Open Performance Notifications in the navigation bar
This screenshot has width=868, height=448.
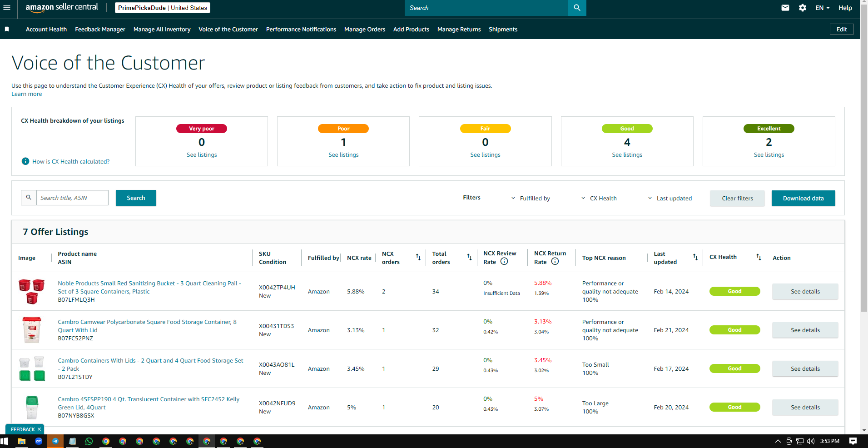click(301, 29)
